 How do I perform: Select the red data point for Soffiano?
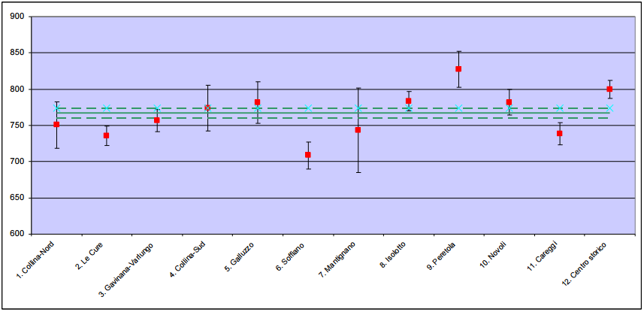pos(307,155)
